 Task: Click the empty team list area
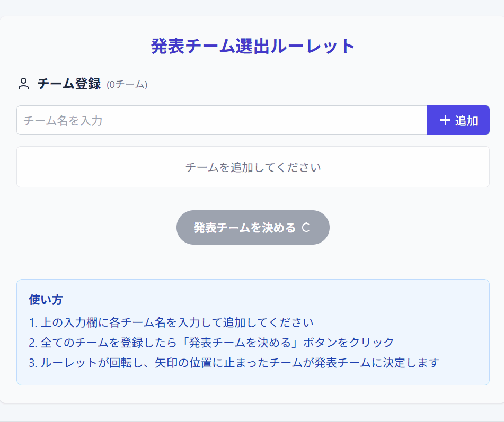253,167
